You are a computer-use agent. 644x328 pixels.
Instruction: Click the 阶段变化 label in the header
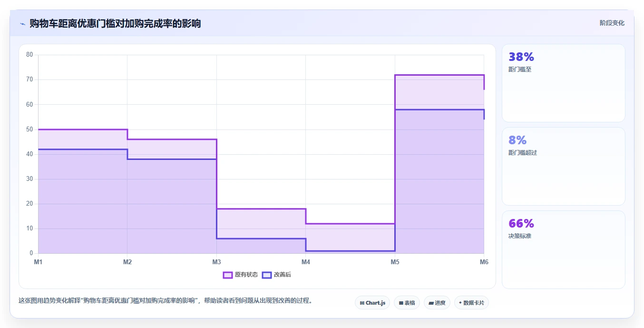pyautogui.click(x=612, y=23)
